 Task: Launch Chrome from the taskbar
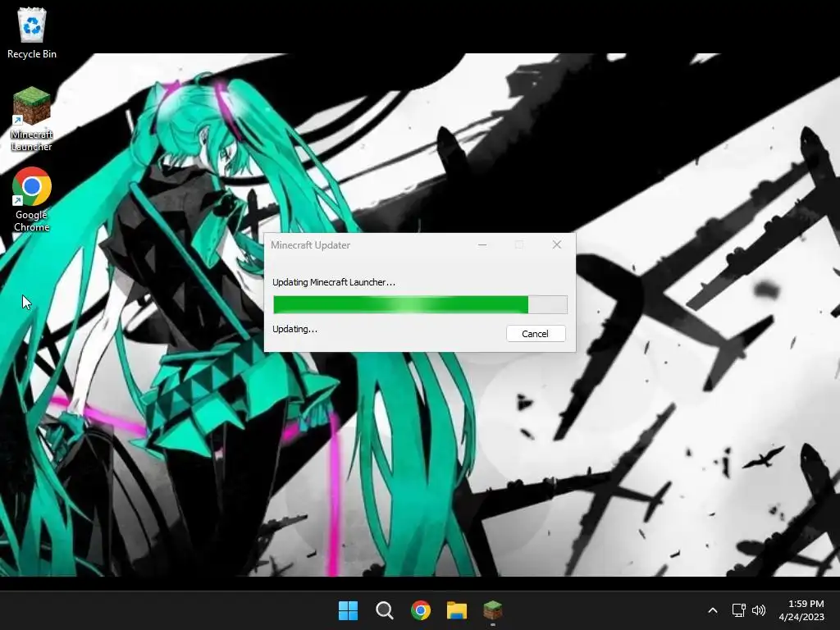[x=421, y=610]
